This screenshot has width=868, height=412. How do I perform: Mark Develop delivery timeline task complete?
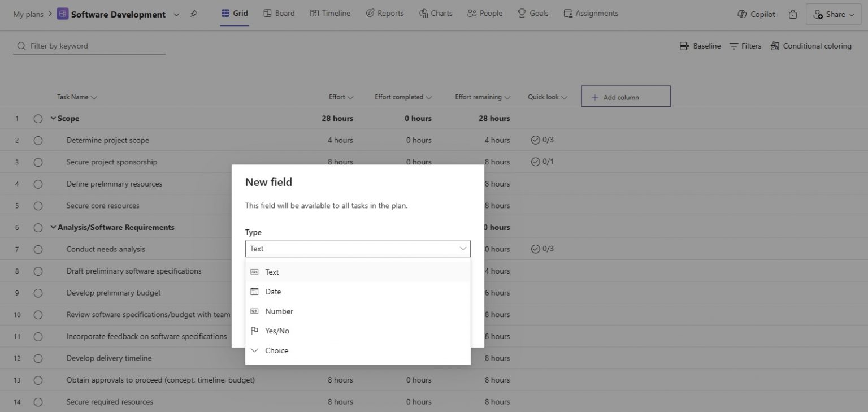coord(38,358)
